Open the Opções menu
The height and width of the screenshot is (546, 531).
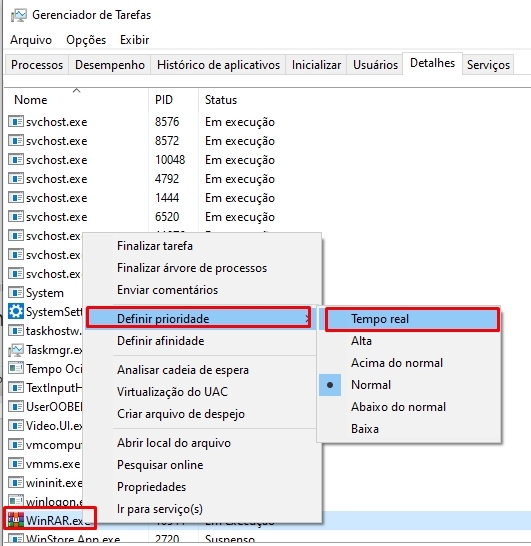86,40
